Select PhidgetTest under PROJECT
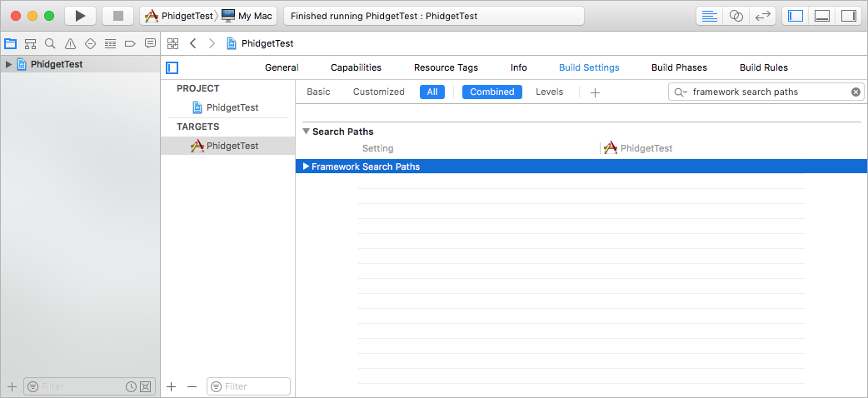 click(x=225, y=107)
